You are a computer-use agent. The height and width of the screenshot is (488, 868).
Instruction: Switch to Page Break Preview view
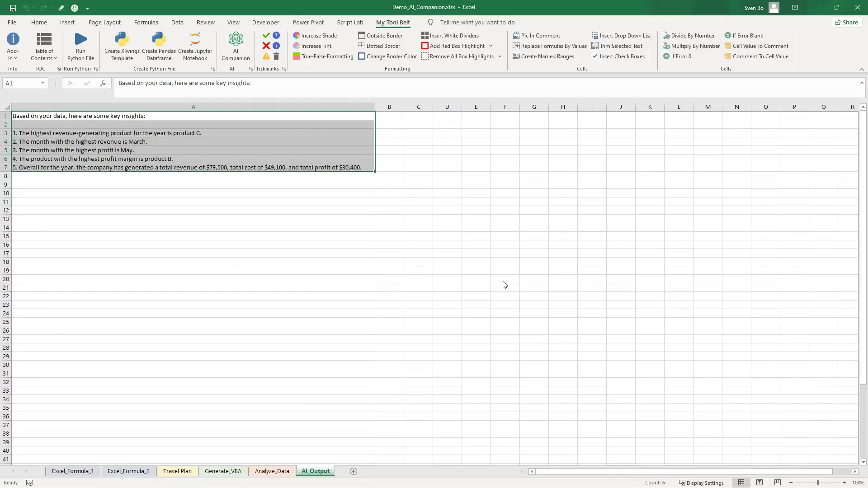click(778, 483)
